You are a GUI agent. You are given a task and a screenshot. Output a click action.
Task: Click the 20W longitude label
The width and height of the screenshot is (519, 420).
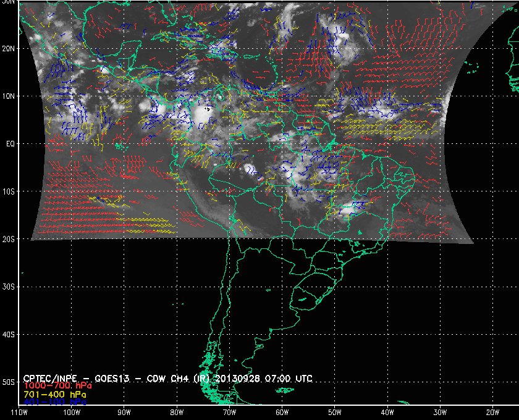coord(492,413)
